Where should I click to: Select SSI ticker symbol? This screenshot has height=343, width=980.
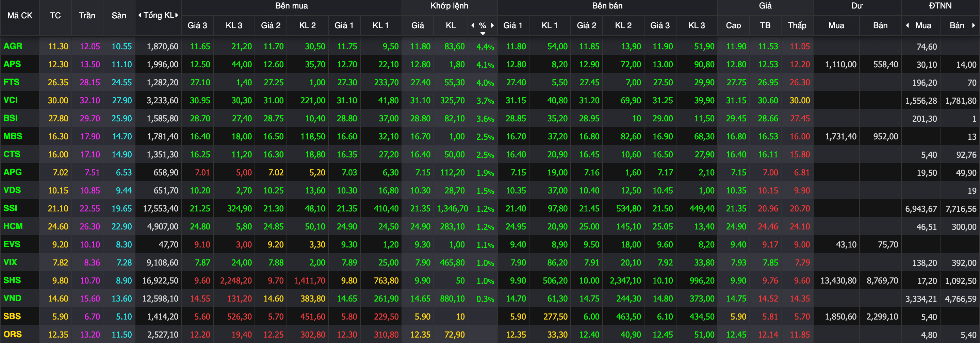coord(10,208)
